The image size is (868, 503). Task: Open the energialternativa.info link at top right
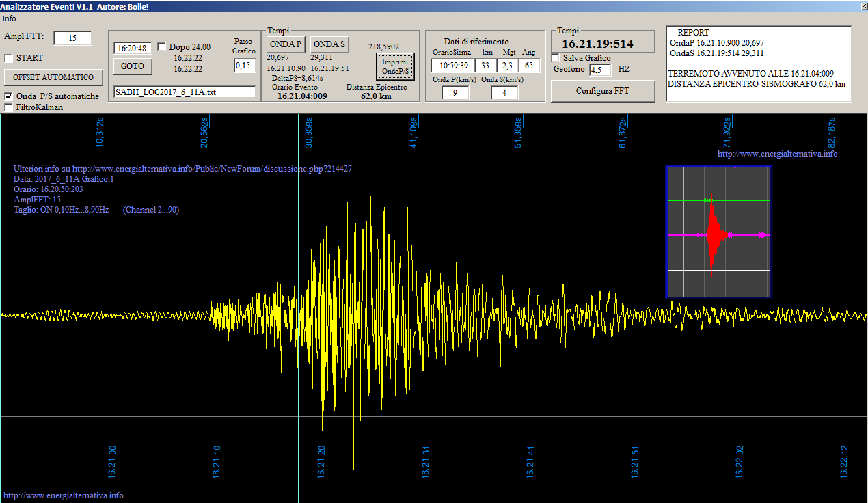777,154
